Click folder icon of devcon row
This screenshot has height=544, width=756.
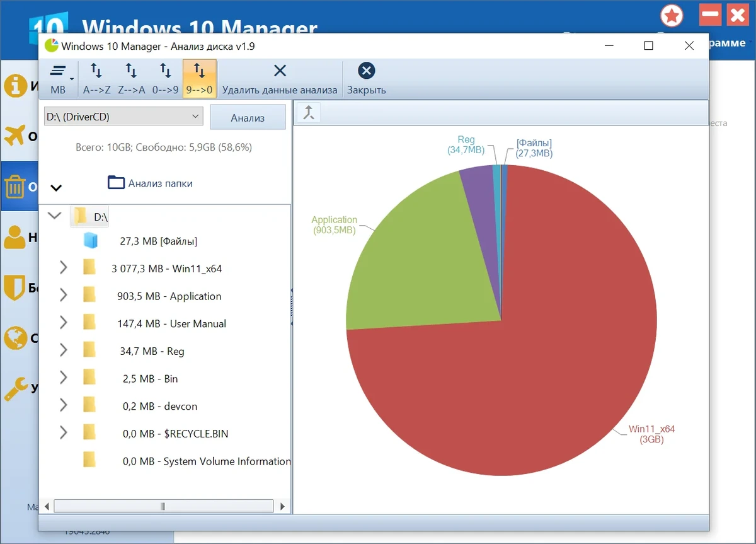pos(89,405)
